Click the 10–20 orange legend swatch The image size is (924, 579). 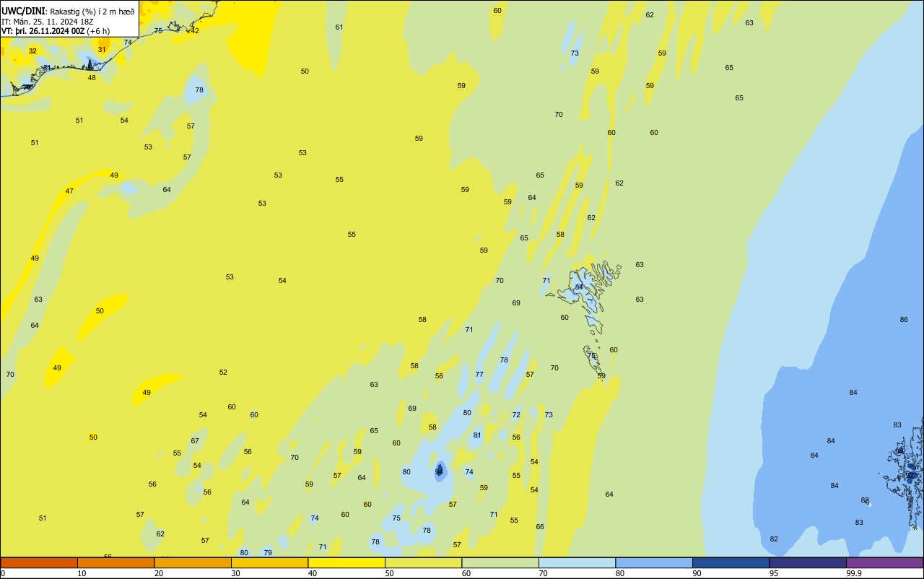115,562
